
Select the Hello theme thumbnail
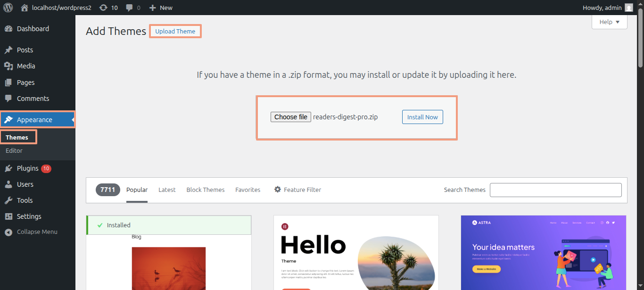[356, 253]
